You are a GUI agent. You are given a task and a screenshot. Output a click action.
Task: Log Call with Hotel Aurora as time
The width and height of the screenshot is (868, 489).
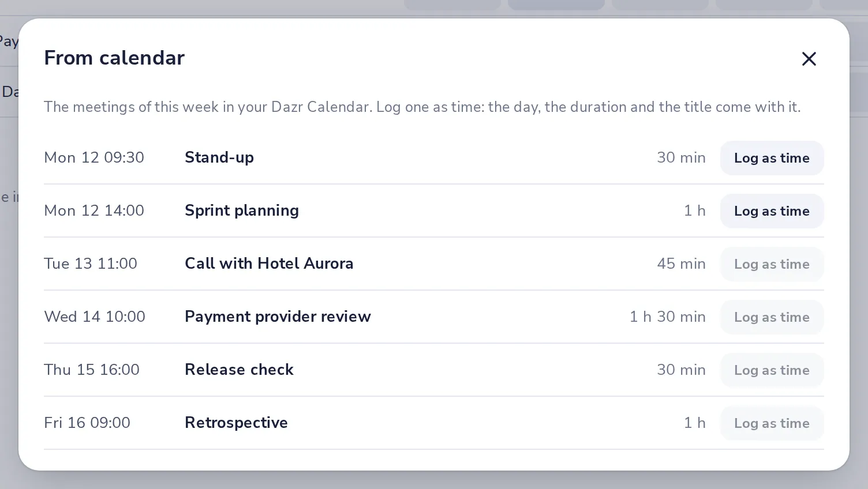[x=772, y=264]
